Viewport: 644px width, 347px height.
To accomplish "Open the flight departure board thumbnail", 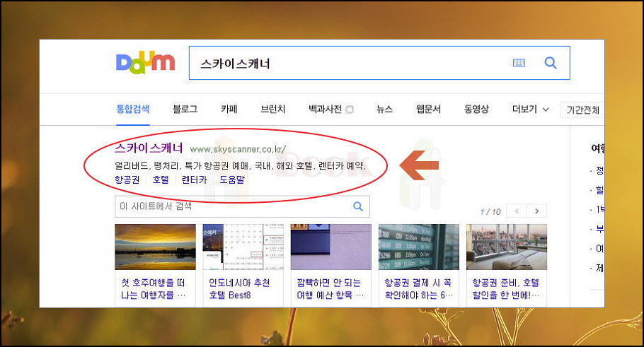I will click(x=419, y=247).
